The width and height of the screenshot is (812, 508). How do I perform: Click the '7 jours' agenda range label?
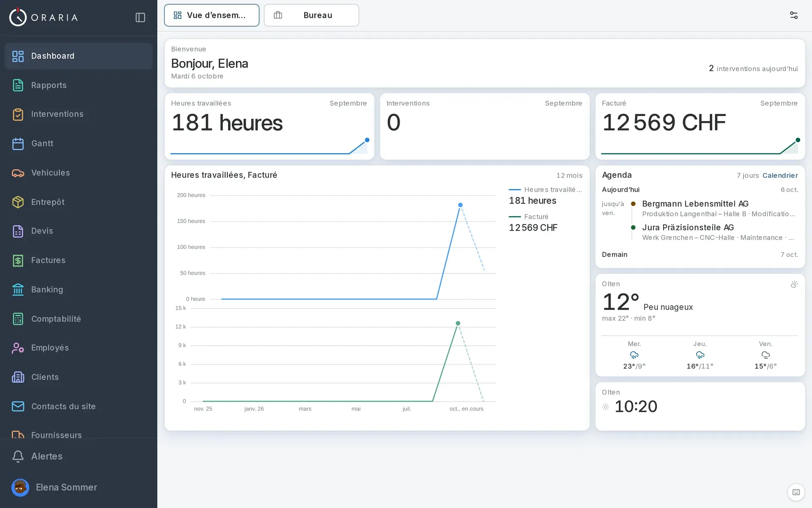click(x=748, y=175)
